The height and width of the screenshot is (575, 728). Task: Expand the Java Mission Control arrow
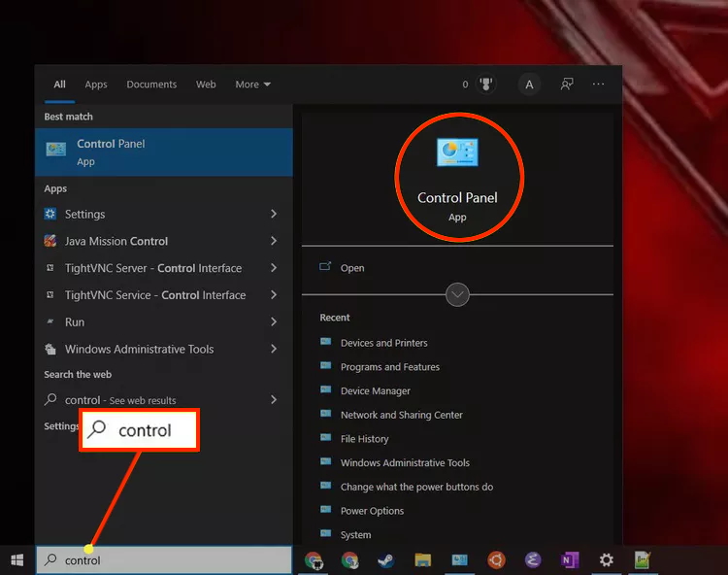[274, 241]
